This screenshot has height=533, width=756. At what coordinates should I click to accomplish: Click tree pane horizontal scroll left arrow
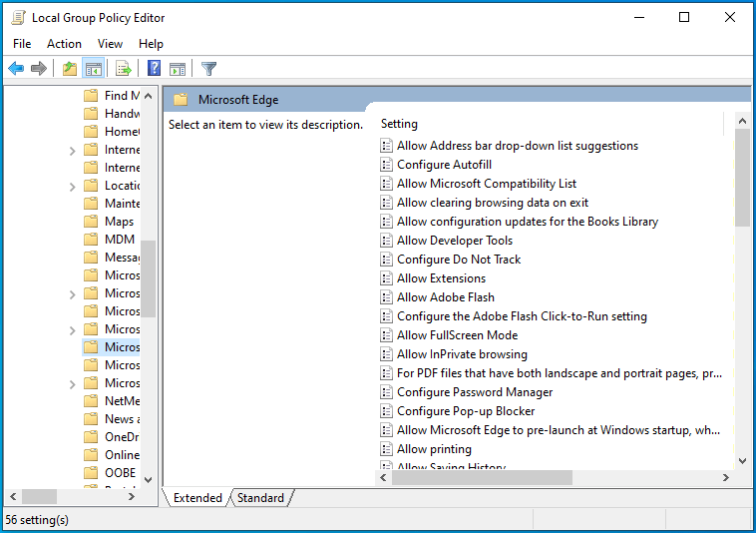tap(13, 496)
